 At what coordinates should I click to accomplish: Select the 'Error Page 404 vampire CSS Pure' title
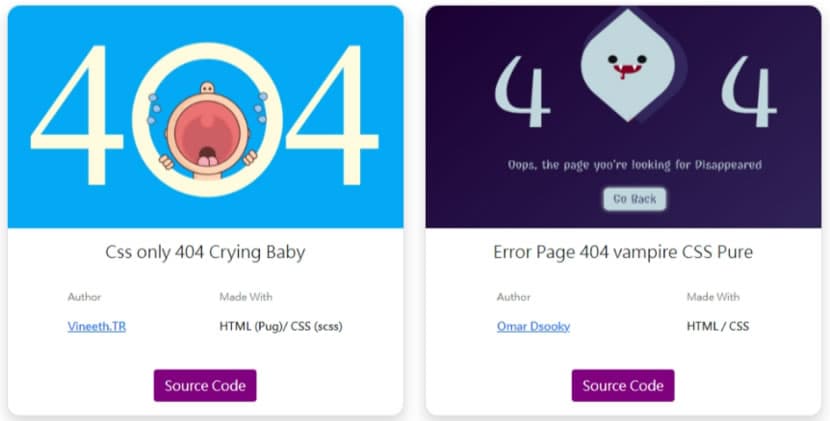[623, 252]
